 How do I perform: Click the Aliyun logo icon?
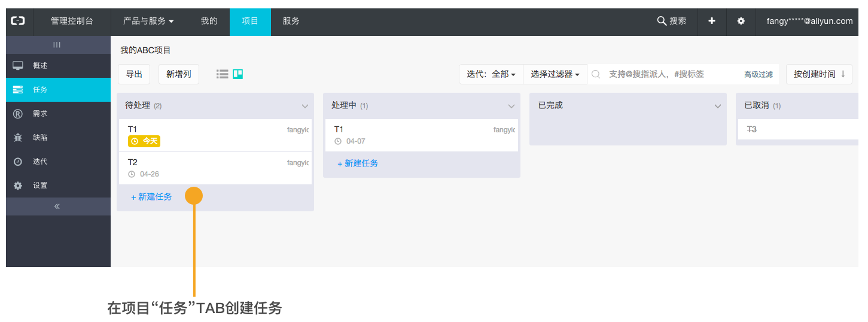[x=19, y=21]
